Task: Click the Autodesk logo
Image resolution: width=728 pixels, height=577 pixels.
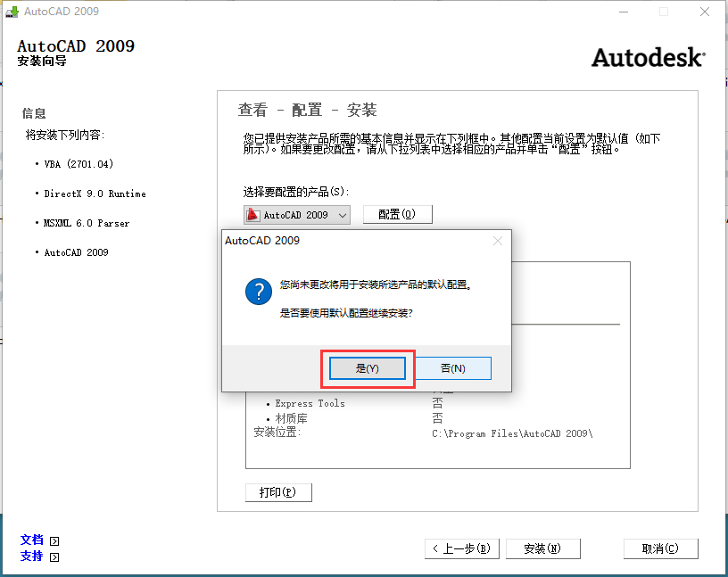Action: point(649,58)
